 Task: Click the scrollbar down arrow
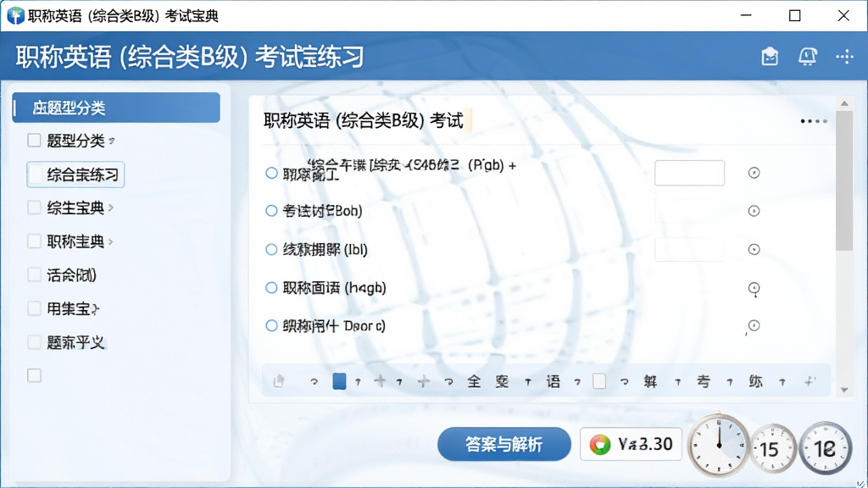point(844,390)
